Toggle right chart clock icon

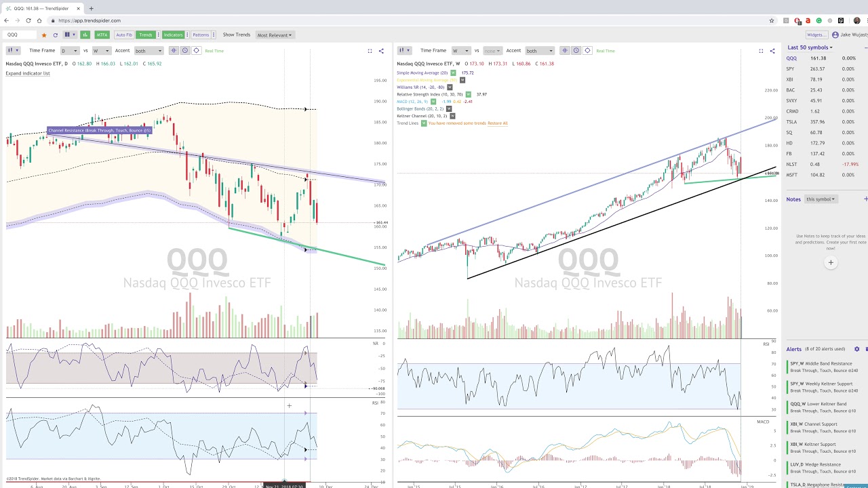coord(576,50)
